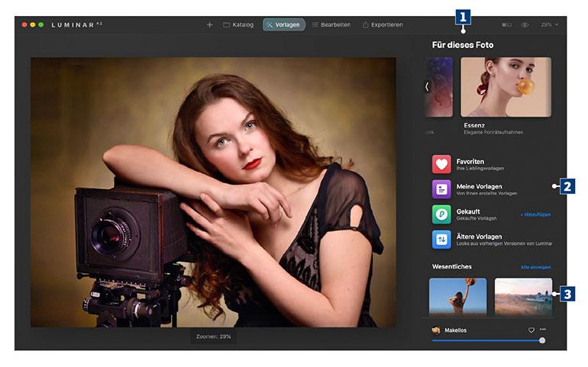Select the partially visible purple template thumbnail
The image size is (588, 367).
(x=439, y=87)
